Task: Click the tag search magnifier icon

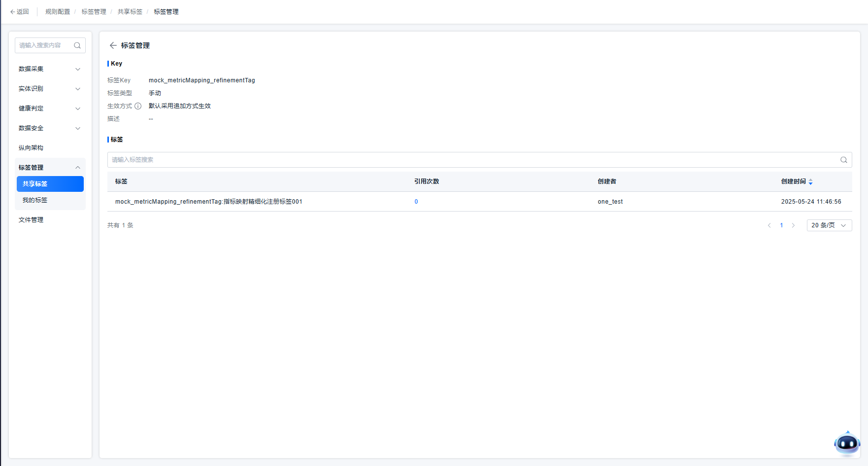Action: (x=843, y=160)
